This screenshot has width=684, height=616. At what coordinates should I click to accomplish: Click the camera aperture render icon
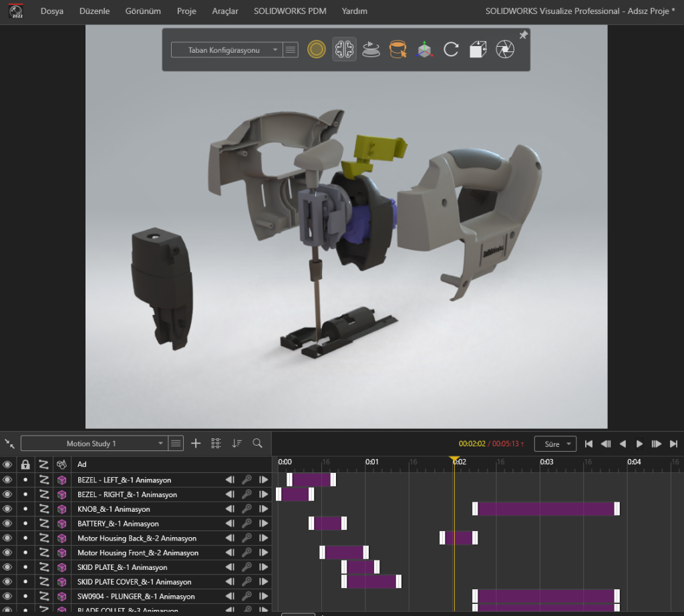click(505, 49)
